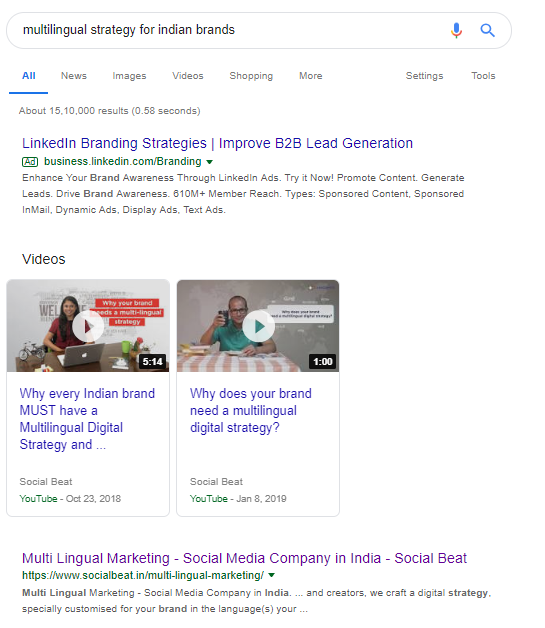Play the 1:00 multilingual strategy video

[x=258, y=326]
